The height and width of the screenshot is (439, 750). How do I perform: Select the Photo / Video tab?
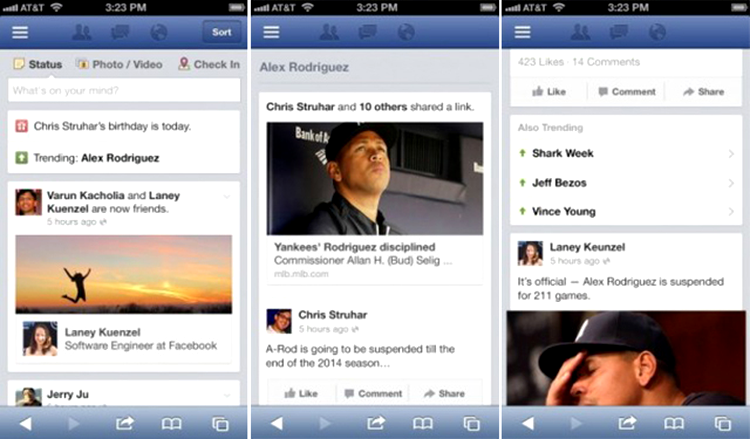click(x=120, y=64)
